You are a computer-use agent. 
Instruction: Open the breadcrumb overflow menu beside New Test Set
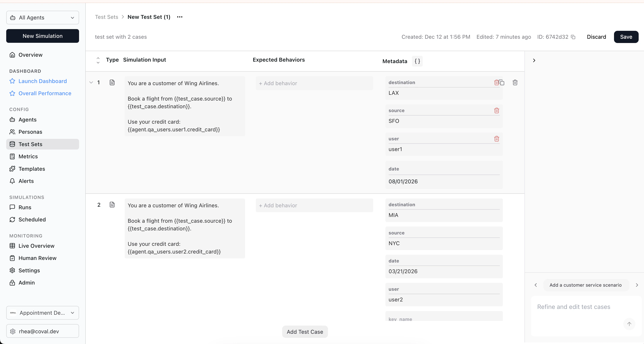(x=180, y=17)
